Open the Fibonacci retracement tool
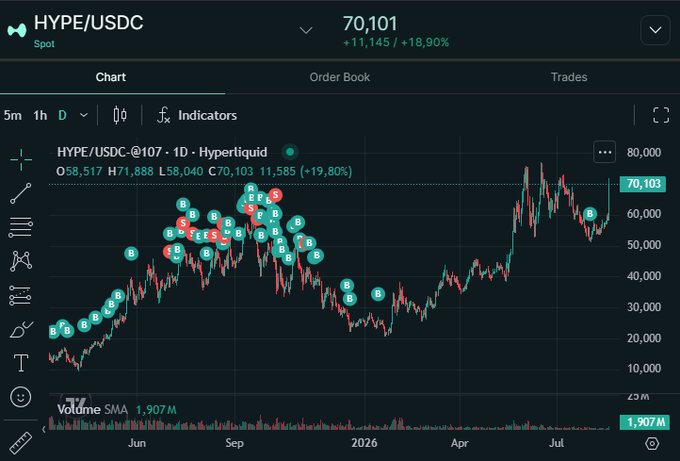680x461 pixels. point(20,227)
